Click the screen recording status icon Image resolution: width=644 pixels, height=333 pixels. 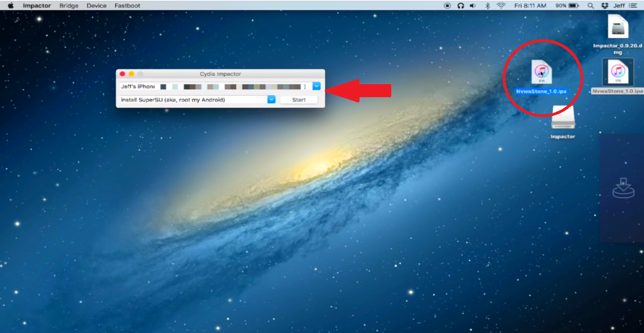[448, 6]
